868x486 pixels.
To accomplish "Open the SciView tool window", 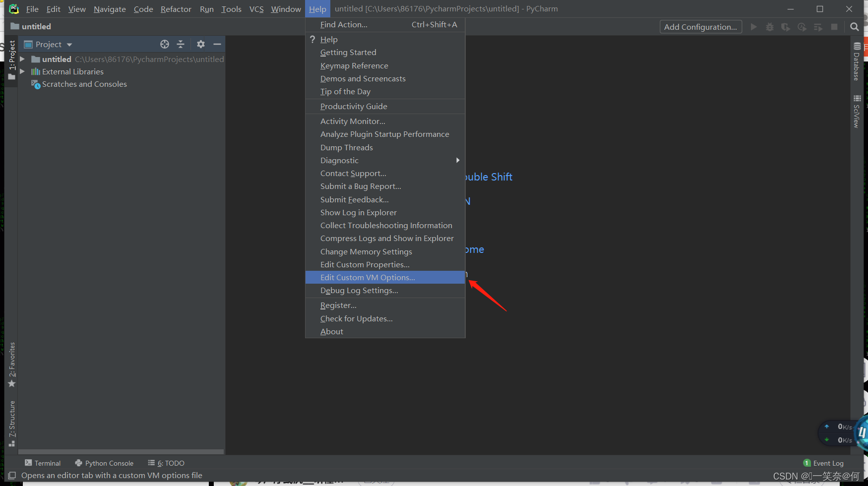I will pos(857,111).
